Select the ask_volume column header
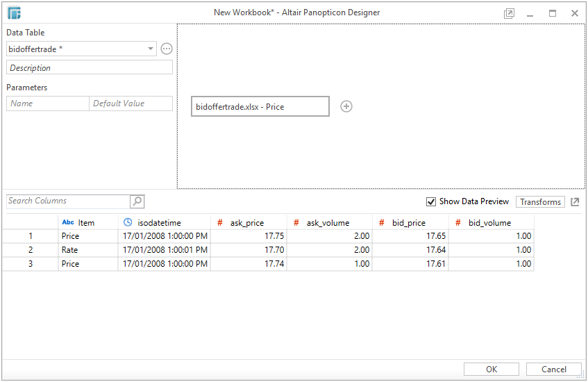This screenshot has width=588, height=382. pos(330,222)
